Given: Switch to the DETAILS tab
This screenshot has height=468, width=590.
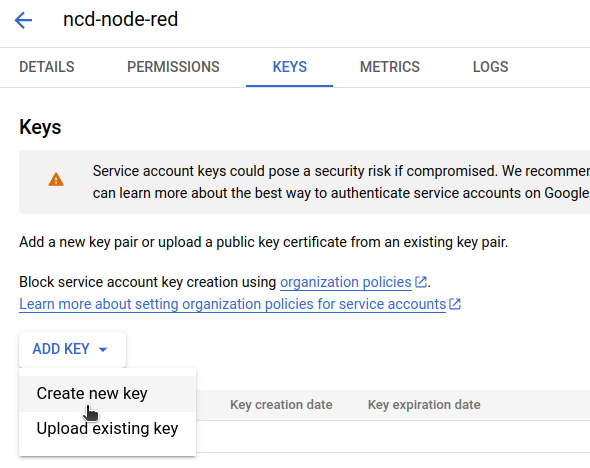Looking at the screenshot, I should [47, 67].
